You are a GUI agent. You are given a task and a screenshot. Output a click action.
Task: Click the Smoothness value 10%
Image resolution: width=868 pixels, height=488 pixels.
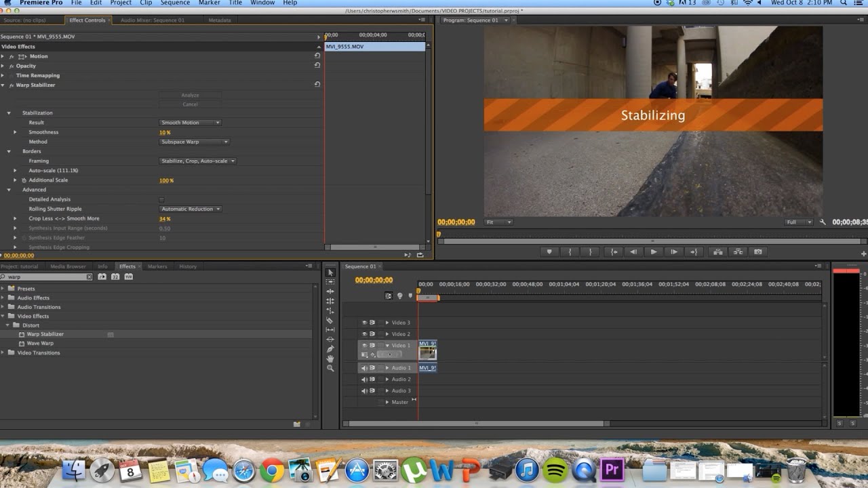pos(164,132)
